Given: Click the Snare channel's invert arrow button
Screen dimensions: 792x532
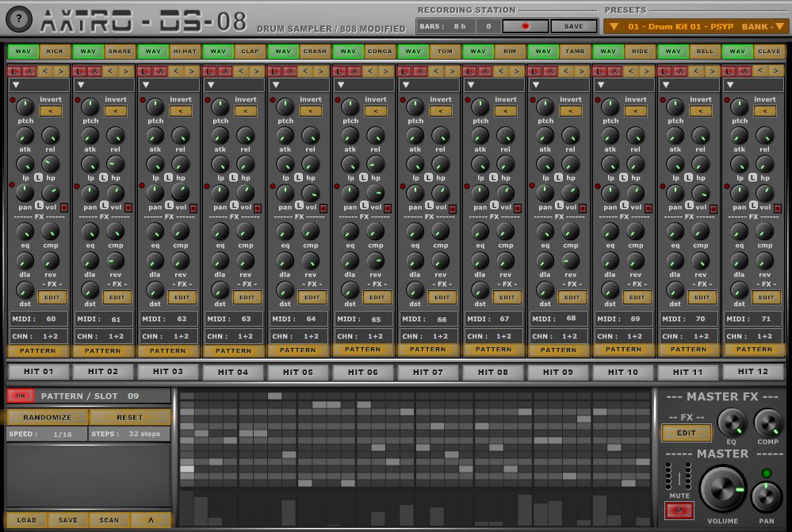Looking at the screenshot, I should (116, 111).
